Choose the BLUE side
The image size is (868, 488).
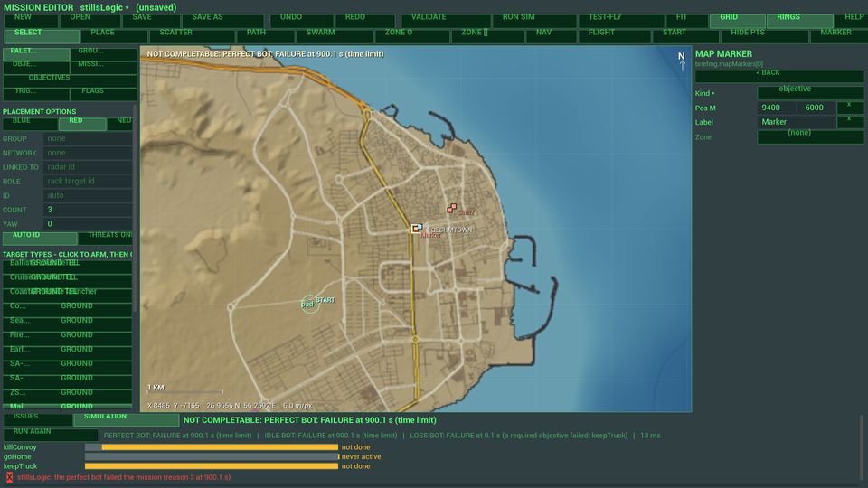(x=30, y=124)
